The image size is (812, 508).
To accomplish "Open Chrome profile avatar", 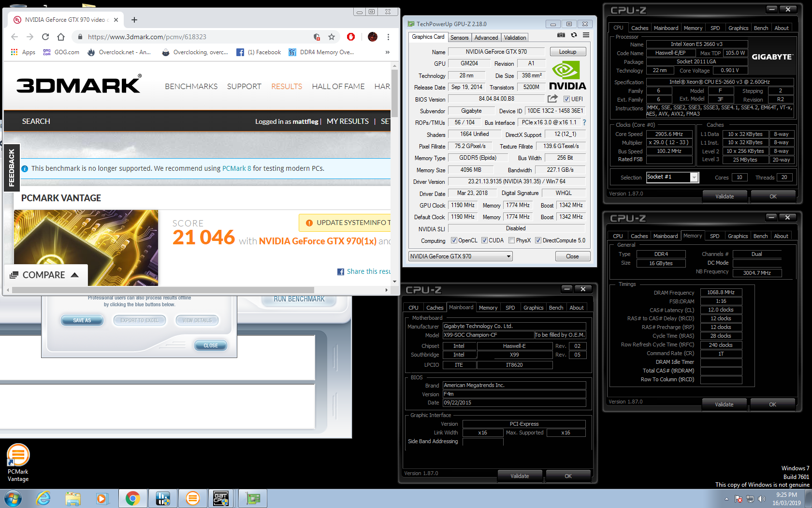I will coord(373,37).
